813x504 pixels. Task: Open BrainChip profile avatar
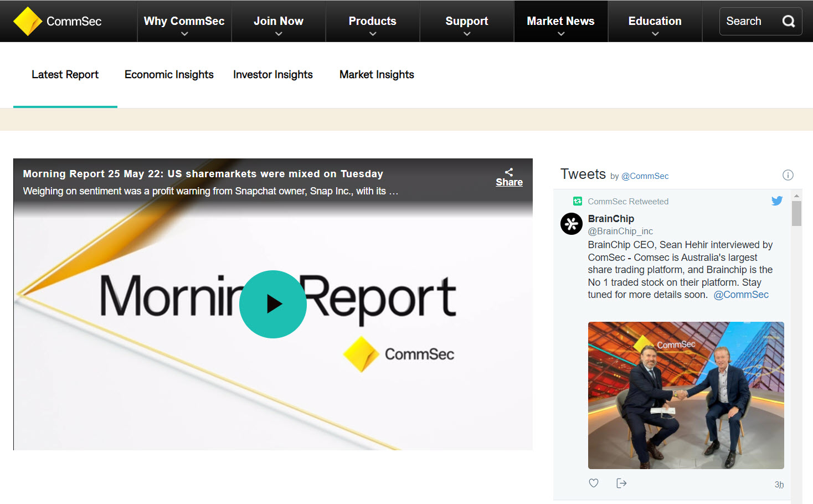(571, 224)
